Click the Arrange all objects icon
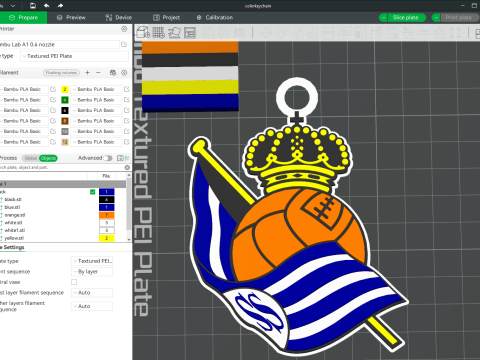This screenshot has height=360, width=480. tap(190, 32)
